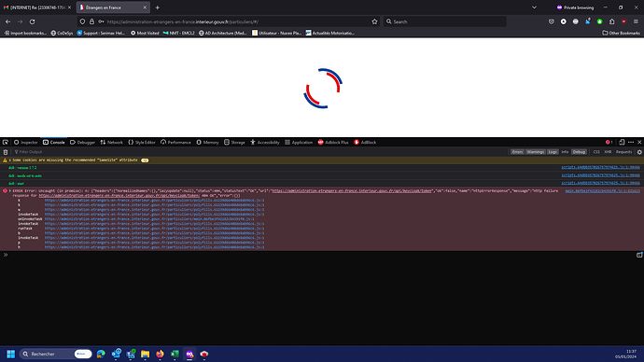Bookmark this page with the star icon
644x362 pixels.
pyautogui.click(x=374, y=21)
